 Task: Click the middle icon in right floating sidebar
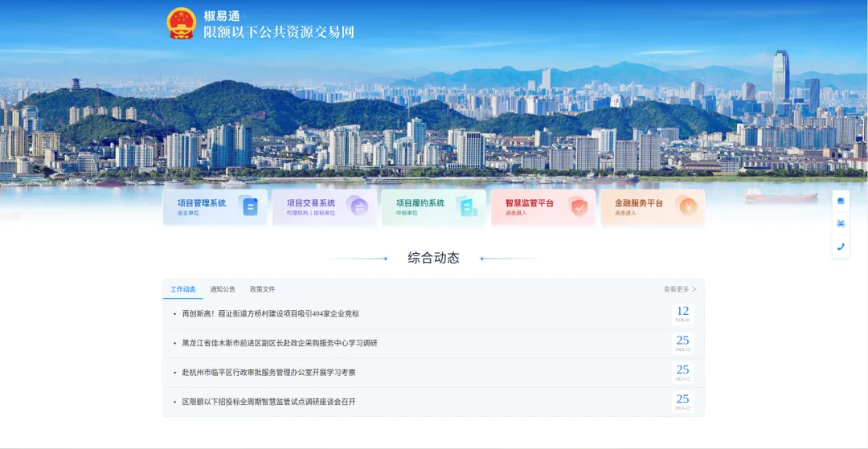coord(841,223)
